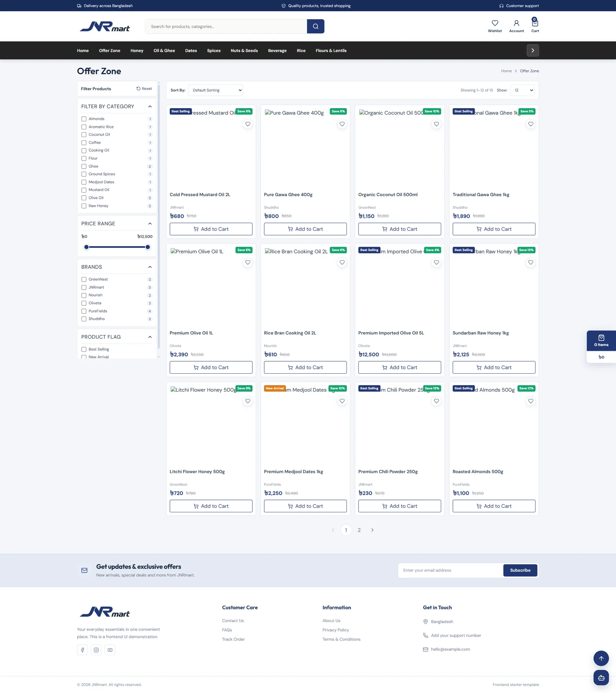Click the scroll-to-top arrow button
616x693 pixels.
[601, 658]
